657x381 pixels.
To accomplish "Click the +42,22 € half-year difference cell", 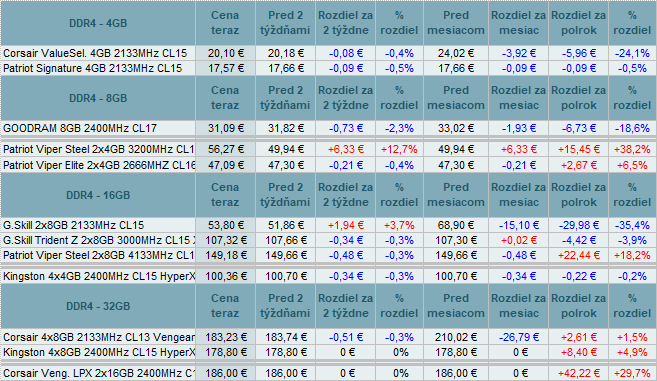I will click(x=579, y=373).
